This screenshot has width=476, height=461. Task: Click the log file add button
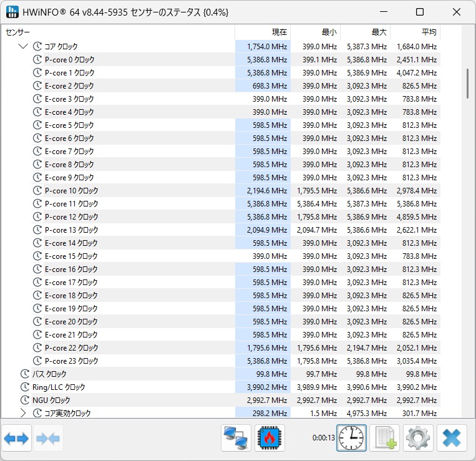pyautogui.click(x=385, y=438)
